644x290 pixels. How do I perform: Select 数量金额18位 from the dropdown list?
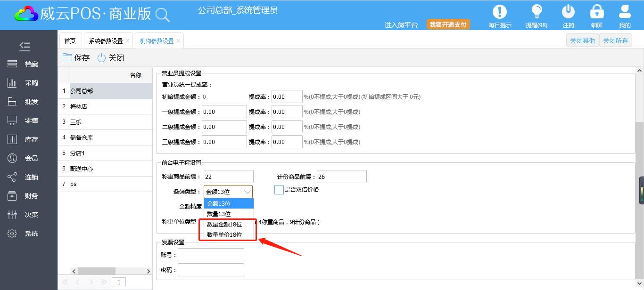pyautogui.click(x=224, y=225)
